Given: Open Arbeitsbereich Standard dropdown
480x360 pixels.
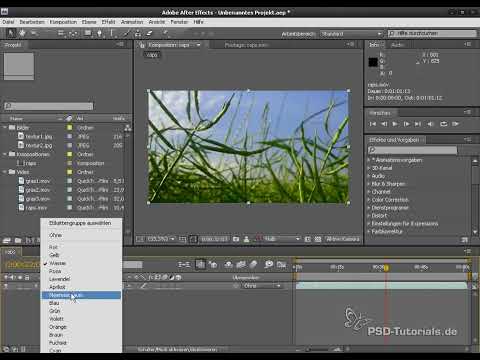Looking at the screenshot, I should 351,34.
